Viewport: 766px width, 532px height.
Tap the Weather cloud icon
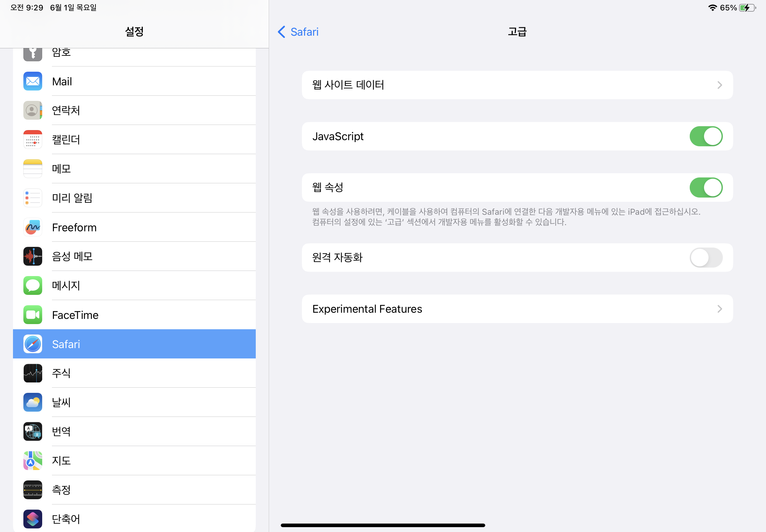pyautogui.click(x=33, y=402)
